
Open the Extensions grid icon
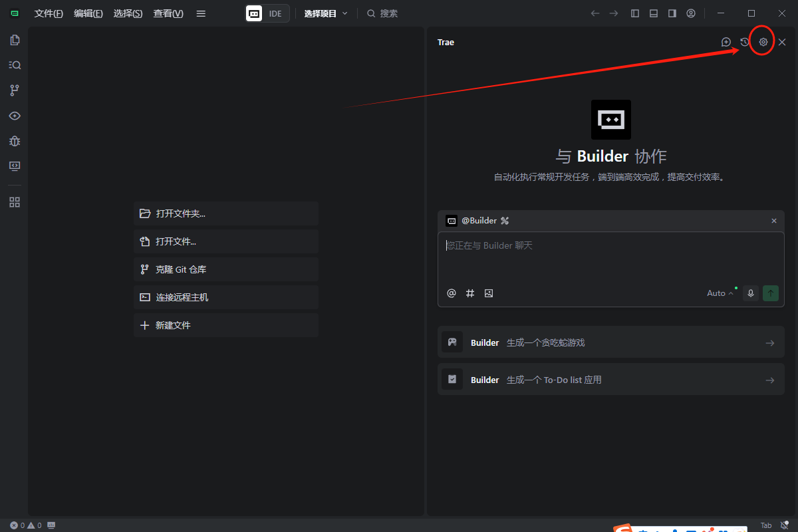pos(15,202)
